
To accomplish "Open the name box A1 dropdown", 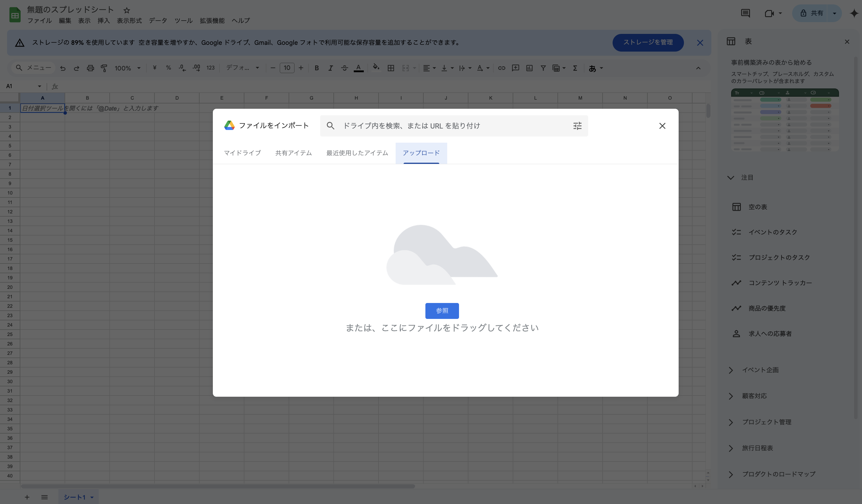I will pyautogui.click(x=39, y=86).
